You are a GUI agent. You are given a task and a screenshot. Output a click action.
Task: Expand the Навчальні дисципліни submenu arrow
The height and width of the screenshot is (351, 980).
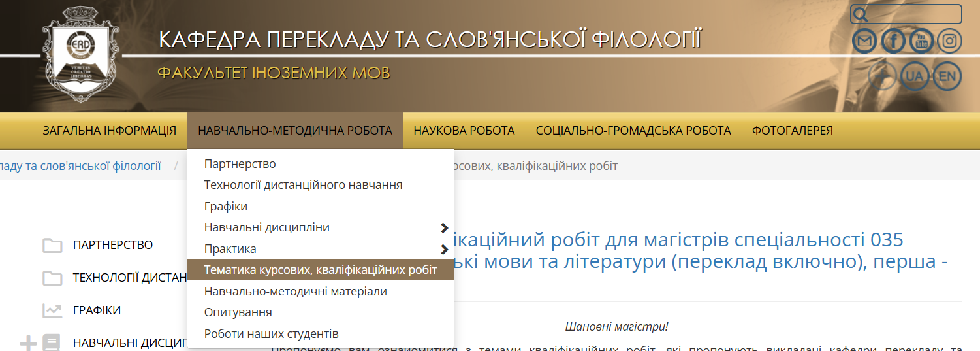coord(445,228)
